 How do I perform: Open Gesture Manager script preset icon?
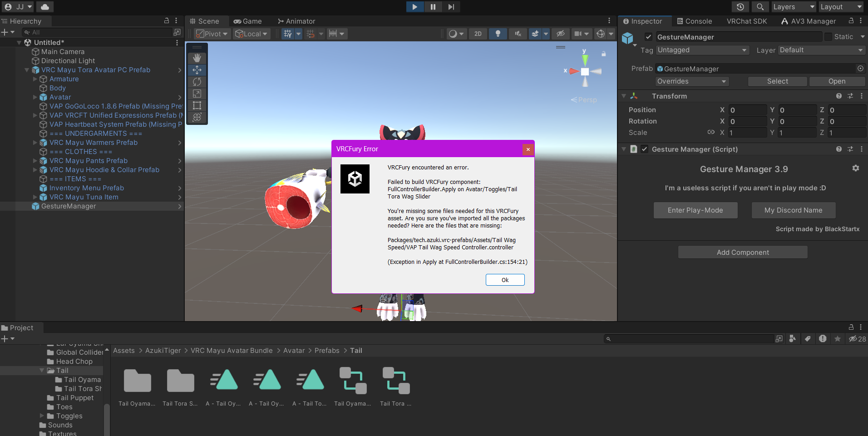pyautogui.click(x=850, y=149)
